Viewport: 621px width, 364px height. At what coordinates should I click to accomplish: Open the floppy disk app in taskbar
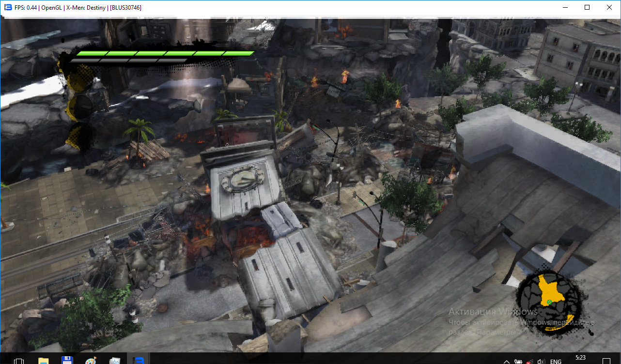click(67, 361)
